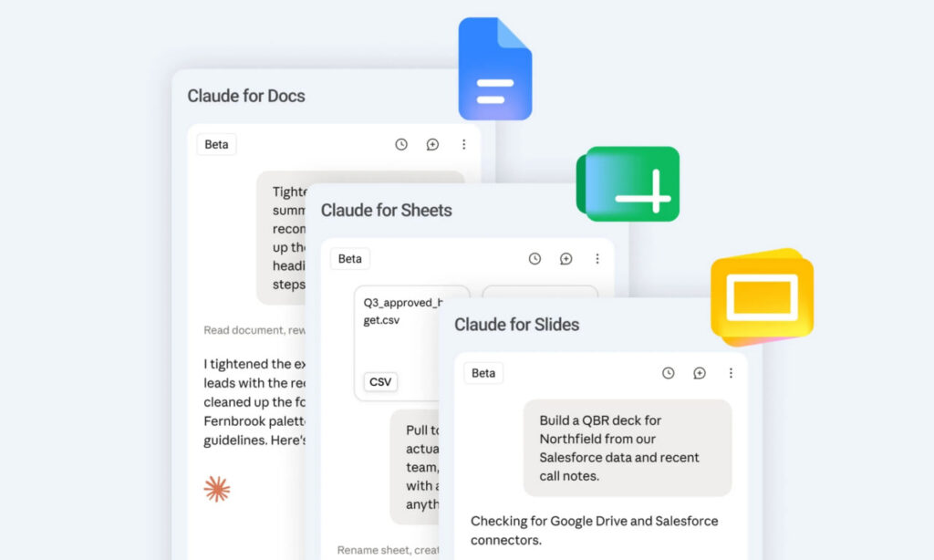This screenshot has height=560, width=934.
Task: Click the orange Claude starburst logo
Action: point(217,489)
